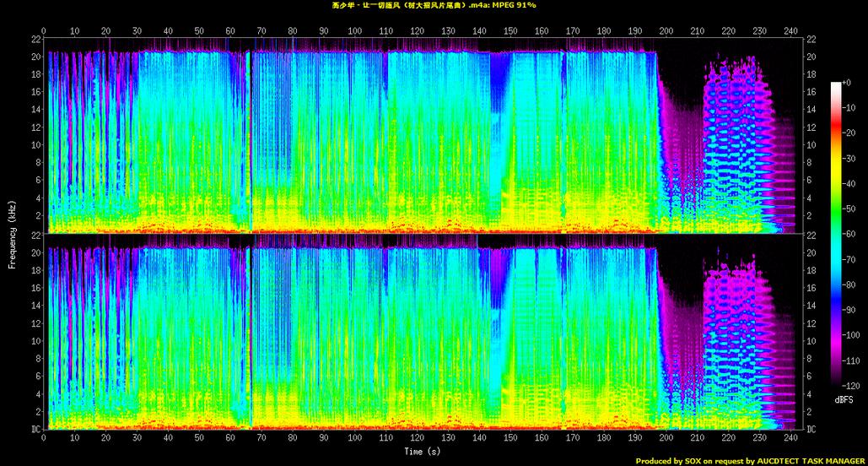
Task: Click the '-90' value on the color scale
Action: [x=849, y=310]
